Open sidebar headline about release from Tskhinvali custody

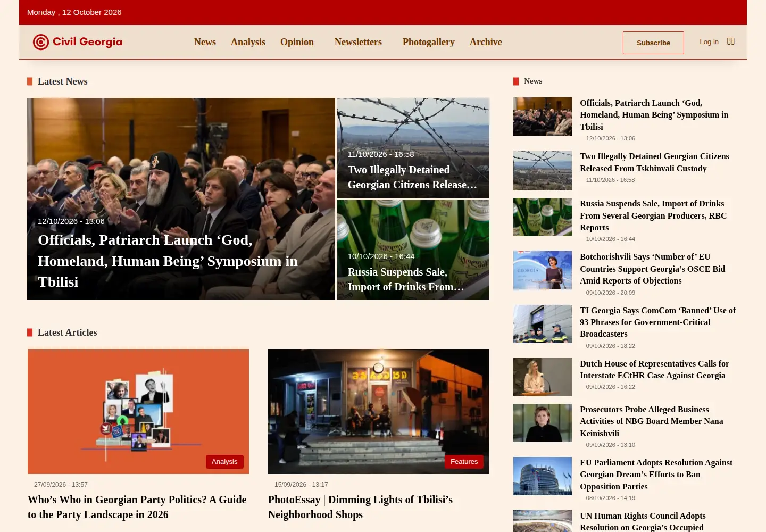(x=654, y=162)
